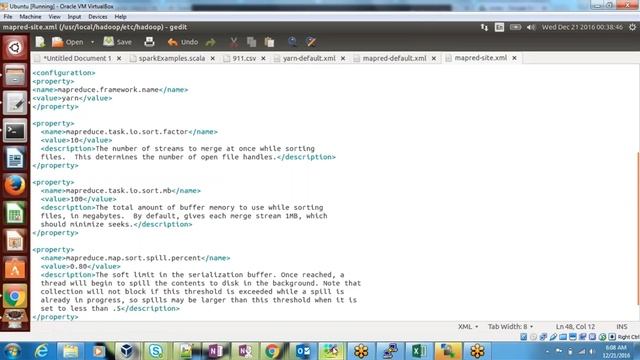Screen dimensions: 640x360
Task: Open Find with magnifier icon
Action: (292, 42)
